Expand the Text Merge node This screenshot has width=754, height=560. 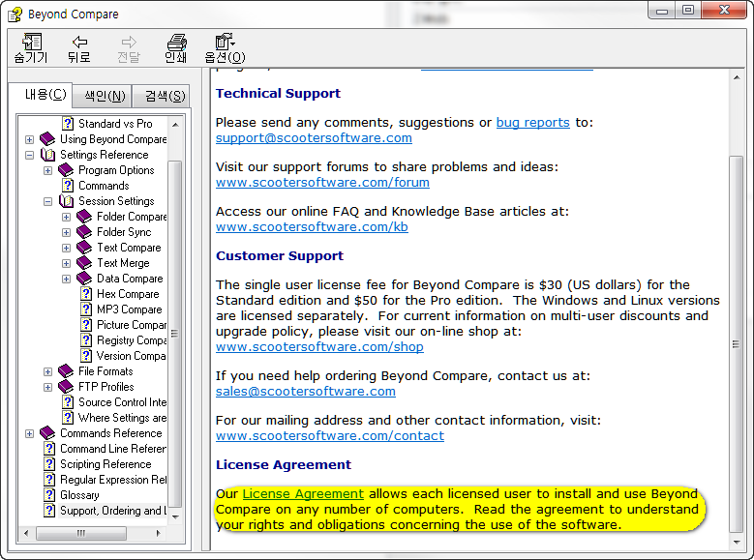click(x=67, y=263)
